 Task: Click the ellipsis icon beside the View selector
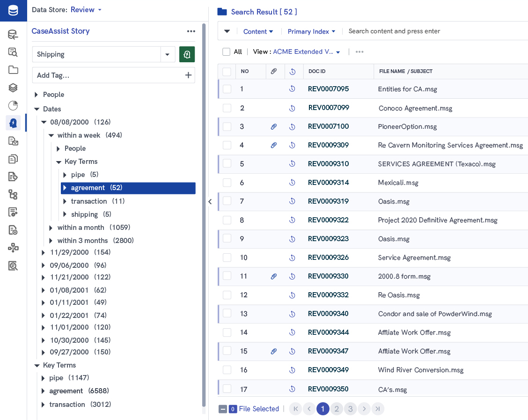pos(359,52)
